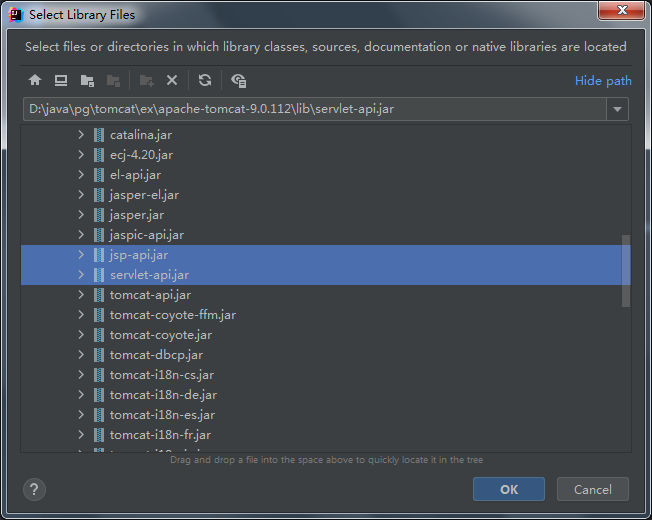Select el-api.jar file name

coord(135,175)
